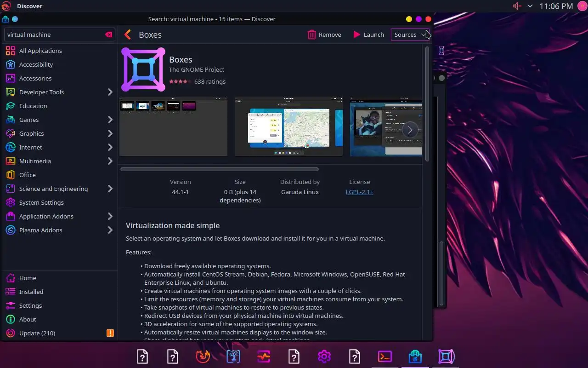The height and width of the screenshot is (368, 588).
Task: Click the Garuda Linux distributor text
Action: tap(300, 192)
